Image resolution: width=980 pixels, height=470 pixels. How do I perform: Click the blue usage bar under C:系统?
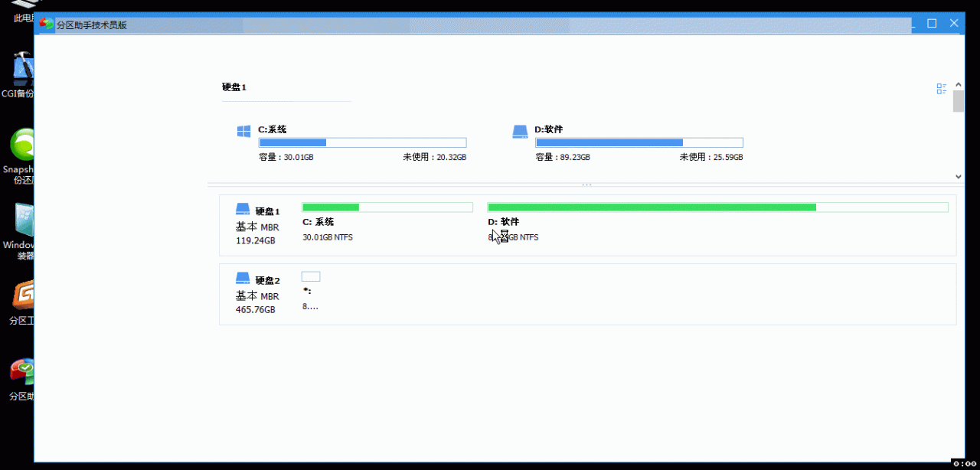(362, 143)
